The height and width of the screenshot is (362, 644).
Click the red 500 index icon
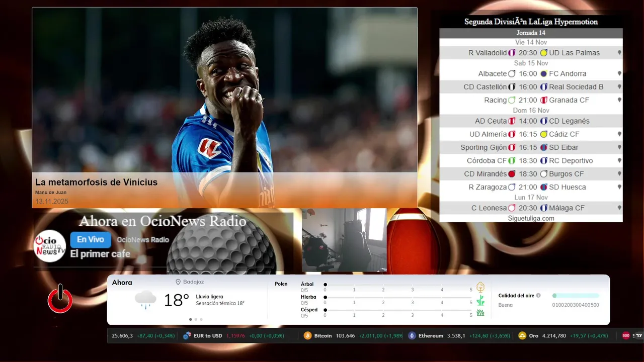[x=626, y=335]
